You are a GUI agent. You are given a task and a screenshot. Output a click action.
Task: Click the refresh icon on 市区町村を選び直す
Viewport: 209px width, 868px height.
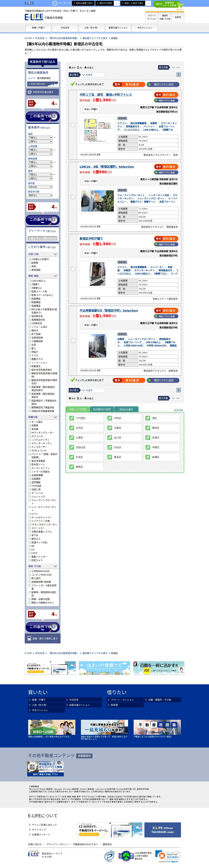(30, 92)
